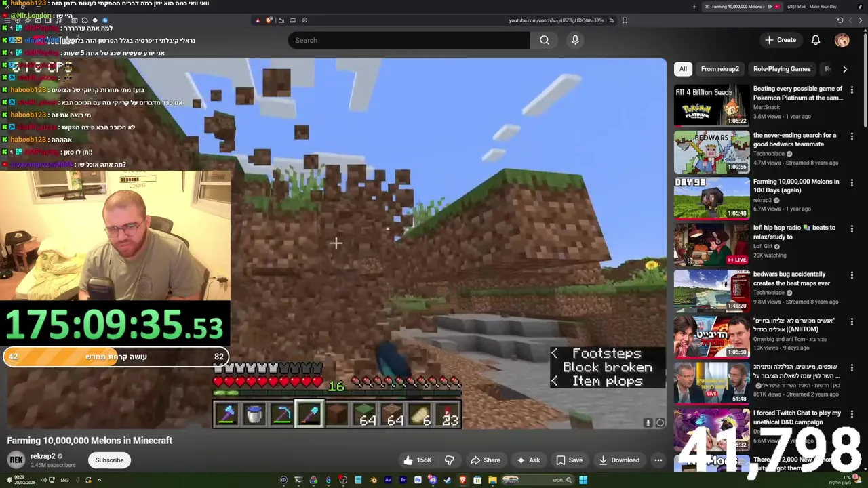This screenshot has height=488, width=868.
Task: Select the Role-Playing Games chip
Action: point(781,68)
